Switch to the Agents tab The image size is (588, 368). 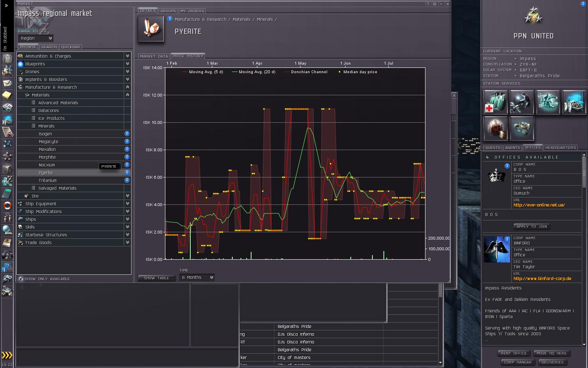512,148
